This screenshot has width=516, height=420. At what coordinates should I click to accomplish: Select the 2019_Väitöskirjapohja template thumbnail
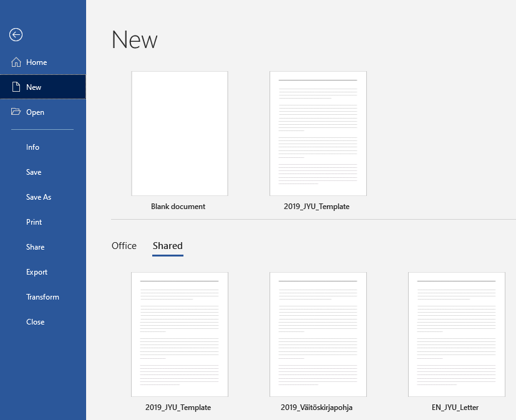point(318,335)
